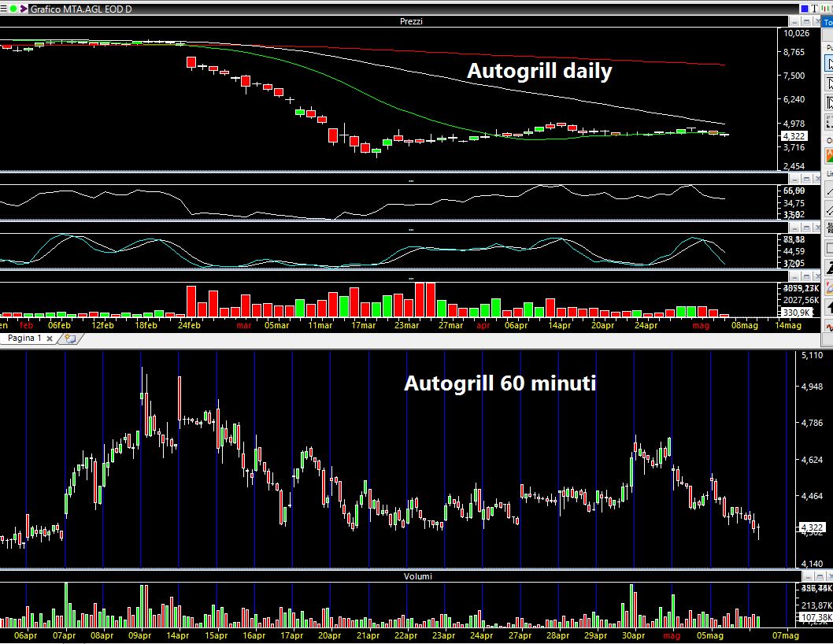This screenshot has width=833, height=644.
Task: Click the 24feb date label on daily axis
Action: pyautogui.click(x=189, y=325)
